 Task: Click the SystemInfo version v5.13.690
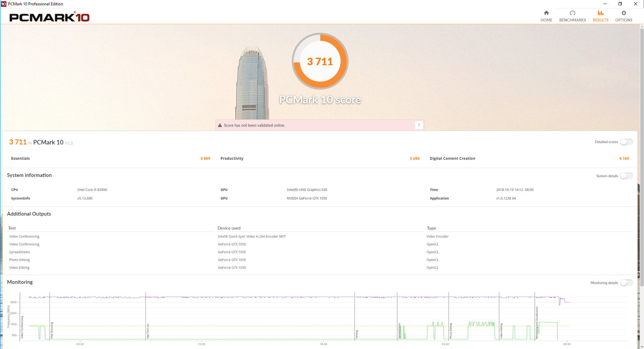(x=85, y=198)
